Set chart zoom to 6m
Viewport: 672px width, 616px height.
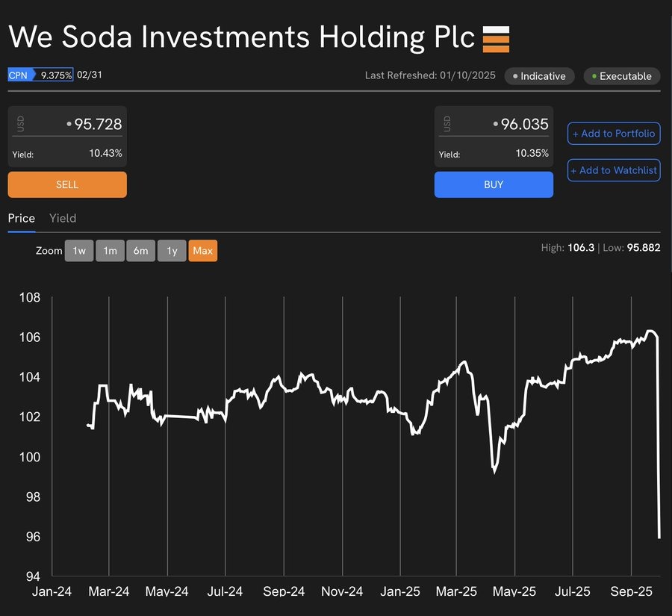[140, 251]
